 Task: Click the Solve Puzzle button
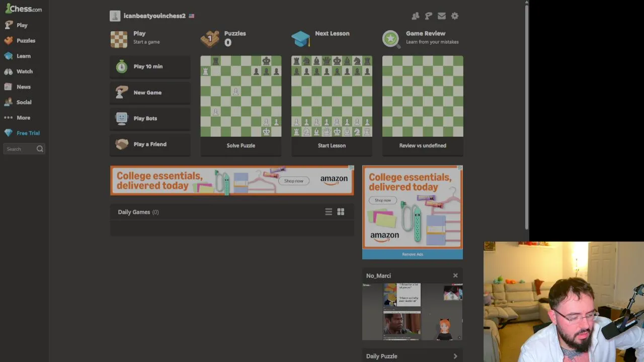[x=241, y=145]
